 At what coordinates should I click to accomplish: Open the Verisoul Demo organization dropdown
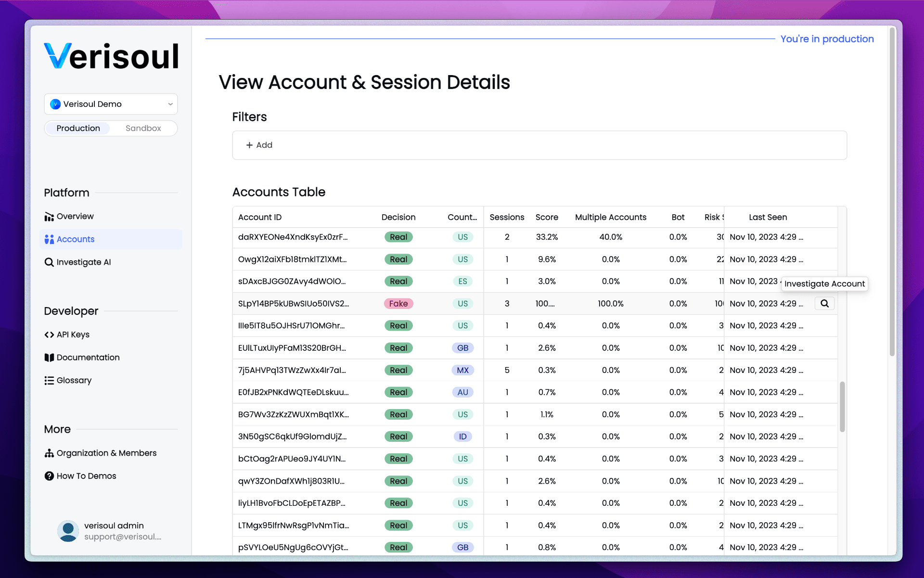coord(111,104)
